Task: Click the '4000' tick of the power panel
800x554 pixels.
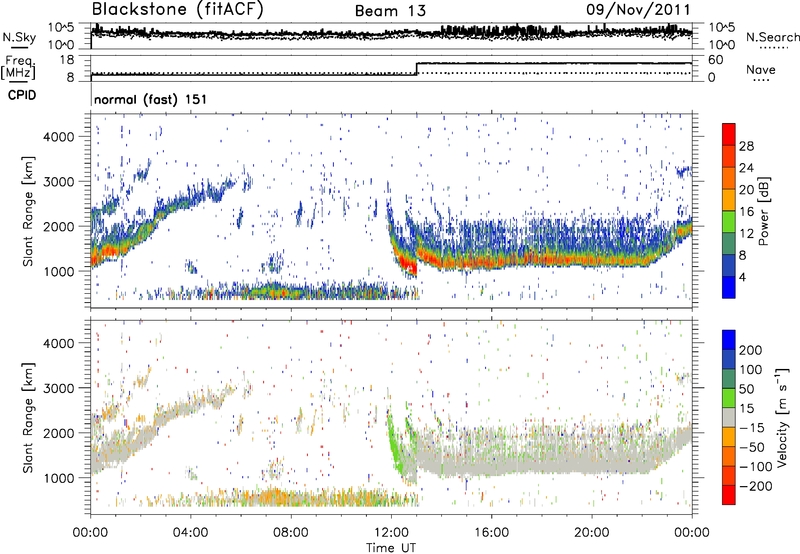Action: point(59,137)
